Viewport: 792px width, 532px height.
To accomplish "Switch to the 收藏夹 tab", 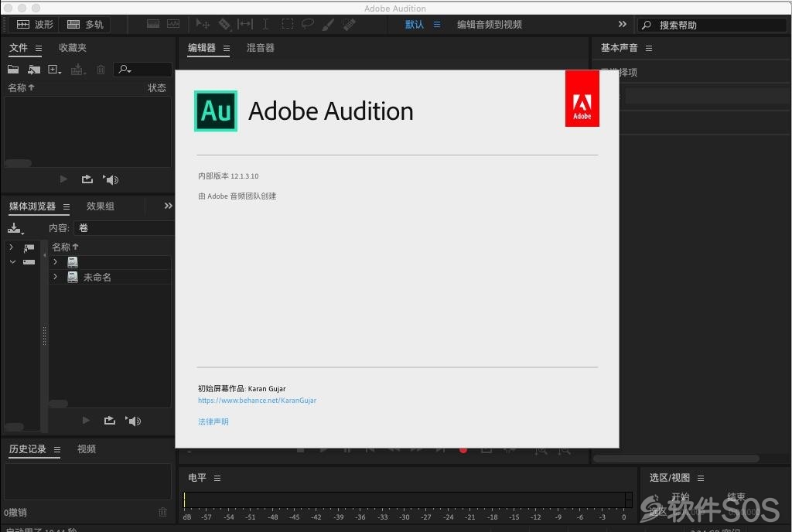I will coord(72,47).
